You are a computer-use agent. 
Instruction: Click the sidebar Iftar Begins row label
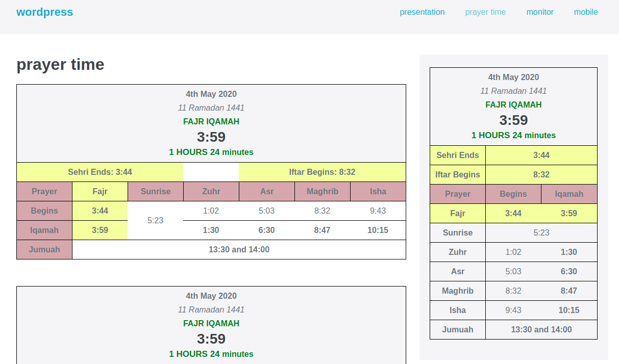click(458, 175)
